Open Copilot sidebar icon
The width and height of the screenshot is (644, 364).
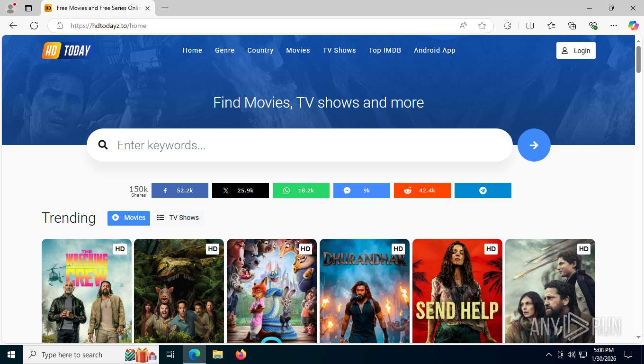pos(633,26)
